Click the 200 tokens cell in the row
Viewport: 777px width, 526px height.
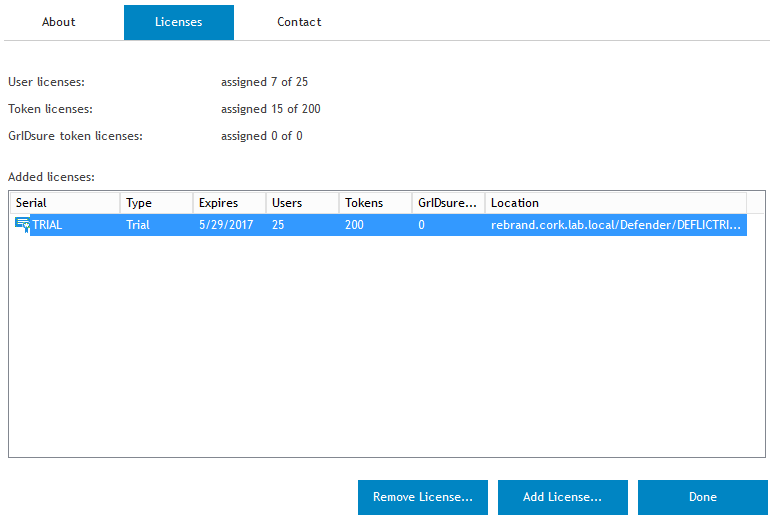point(357,225)
